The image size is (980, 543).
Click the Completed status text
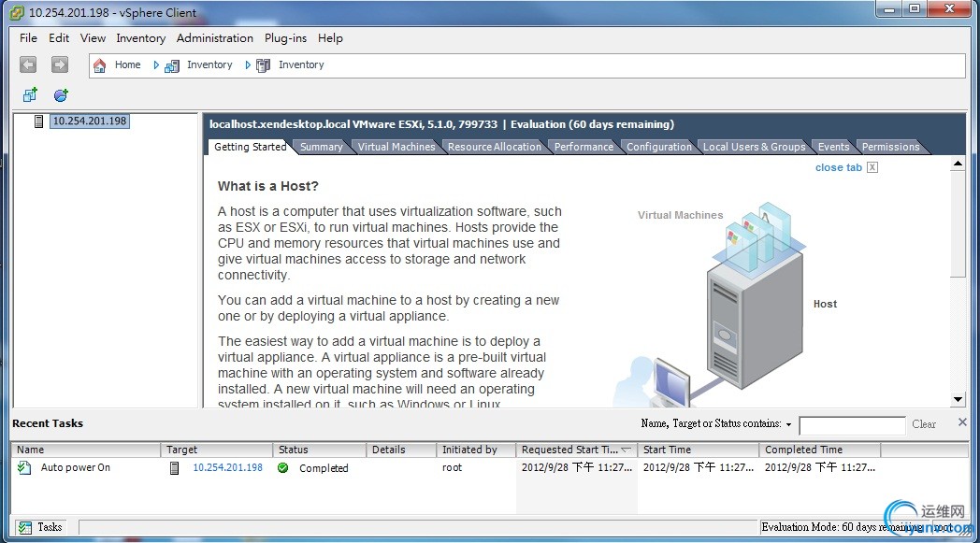(x=324, y=468)
